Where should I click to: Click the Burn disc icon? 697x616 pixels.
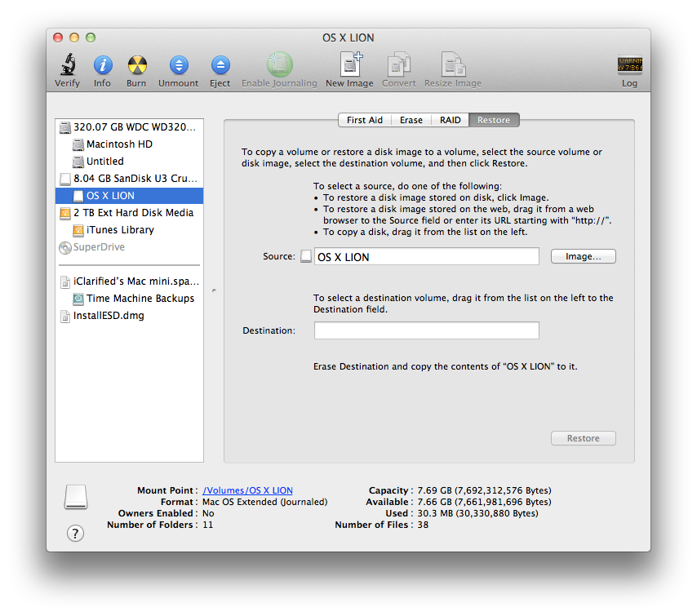coord(136,65)
